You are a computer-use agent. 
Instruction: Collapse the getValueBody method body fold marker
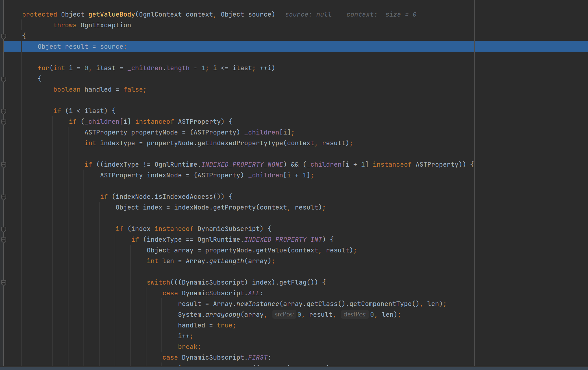[4, 36]
